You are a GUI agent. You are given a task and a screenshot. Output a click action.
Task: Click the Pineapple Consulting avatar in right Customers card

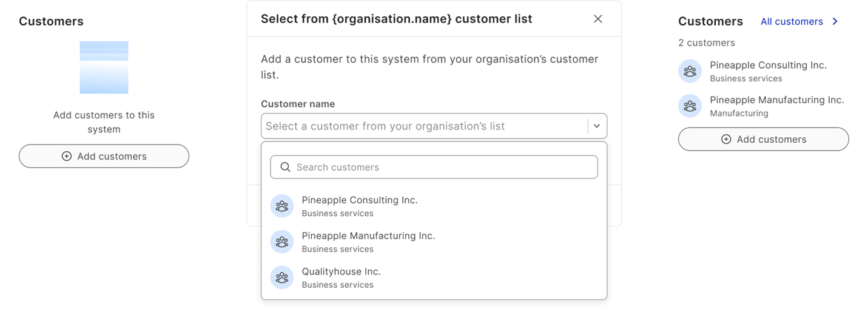click(x=690, y=71)
